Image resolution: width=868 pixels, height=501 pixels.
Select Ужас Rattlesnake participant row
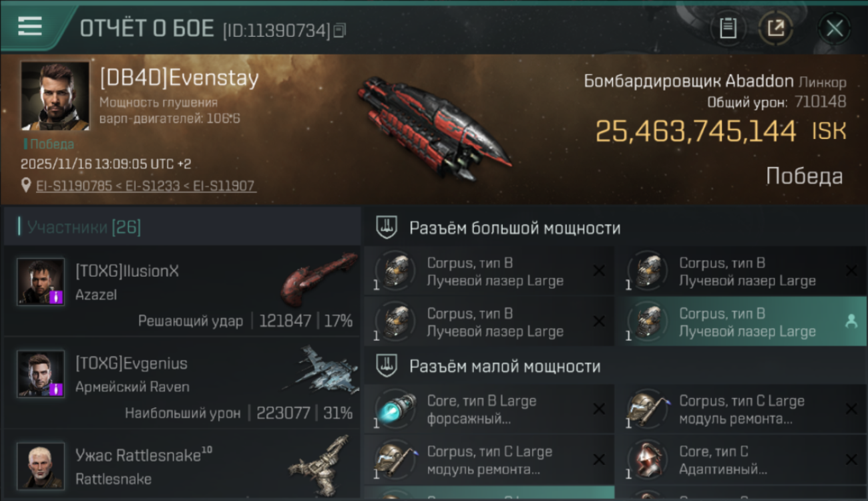point(182,466)
